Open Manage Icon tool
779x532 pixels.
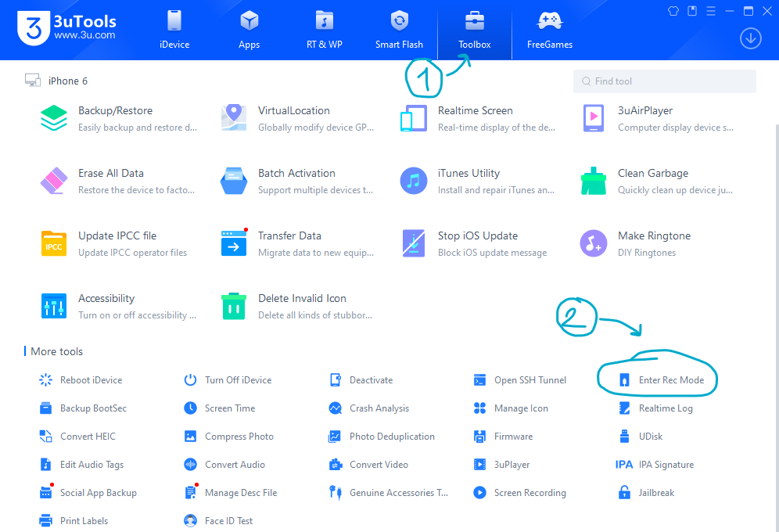pyautogui.click(x=511, y=408)
